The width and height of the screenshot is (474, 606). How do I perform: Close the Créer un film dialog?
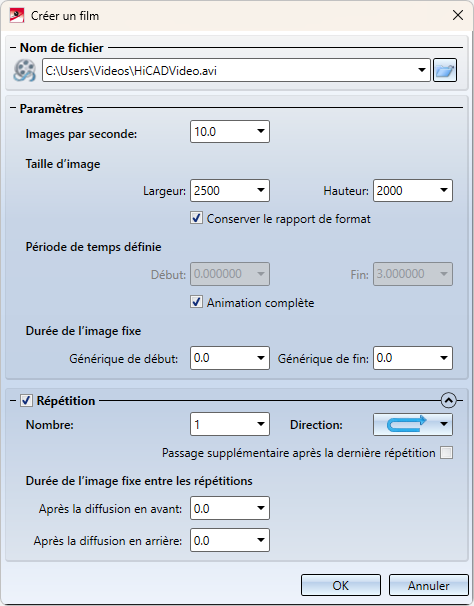458,15
